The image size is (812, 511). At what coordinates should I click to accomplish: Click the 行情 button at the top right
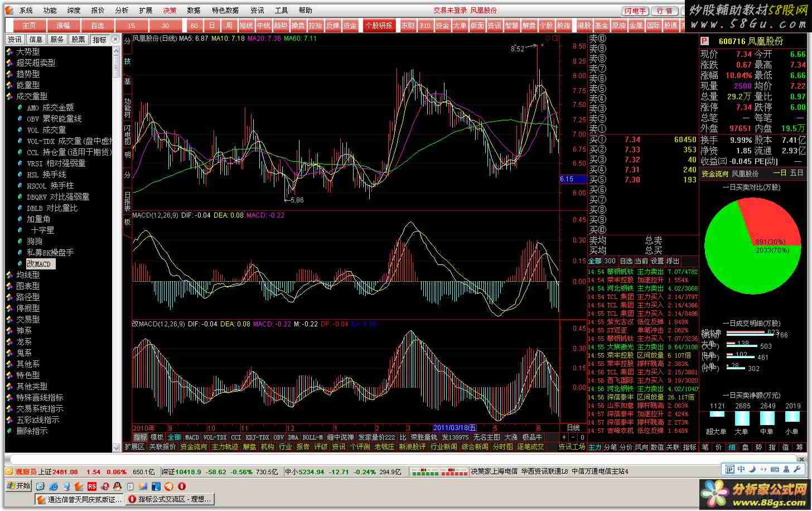click(665, 11)
